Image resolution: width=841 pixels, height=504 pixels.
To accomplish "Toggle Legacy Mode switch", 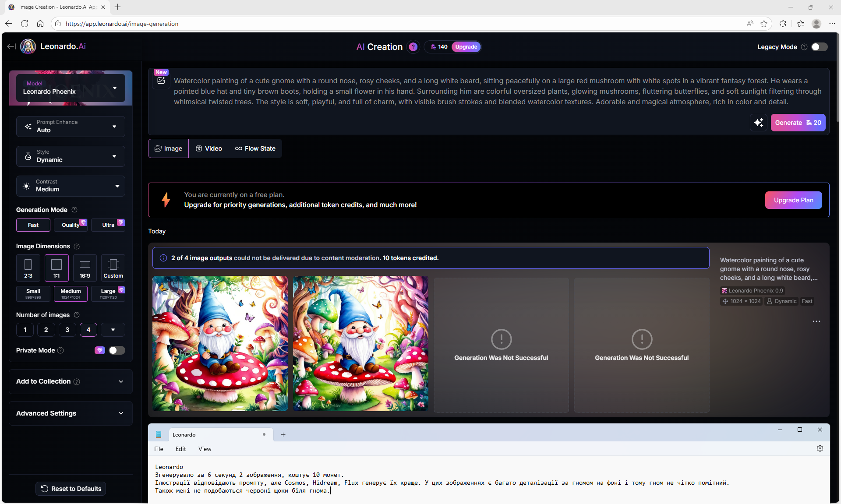I will (819, 47).
